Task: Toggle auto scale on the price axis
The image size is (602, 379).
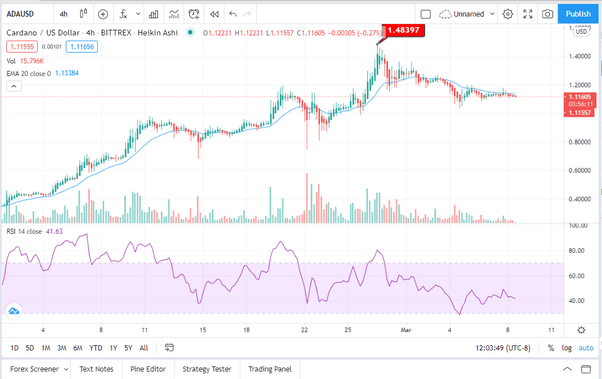Action: pos(586,348)
